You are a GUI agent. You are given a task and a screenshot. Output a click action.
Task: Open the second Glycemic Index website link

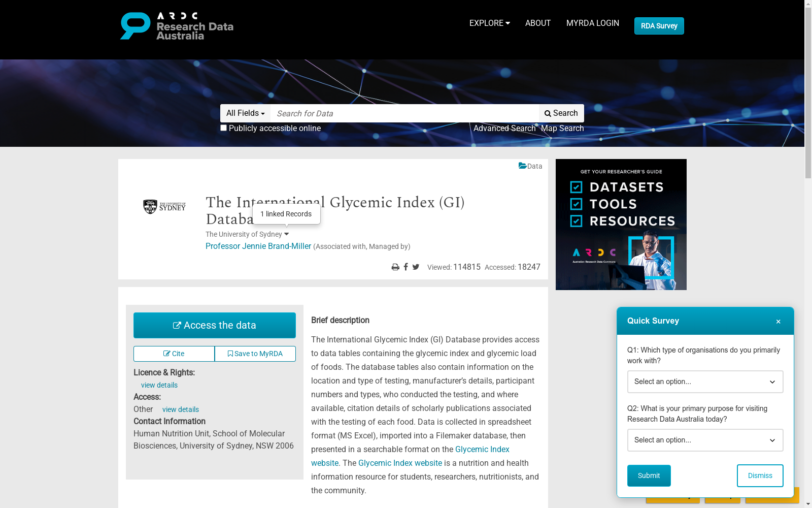click(x=400, y=463)
